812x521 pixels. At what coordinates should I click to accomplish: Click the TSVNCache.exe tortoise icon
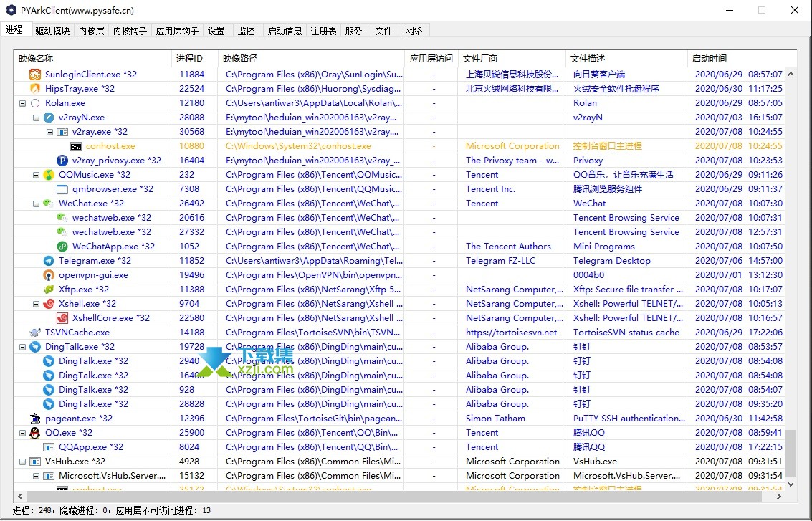click(34, 333)
